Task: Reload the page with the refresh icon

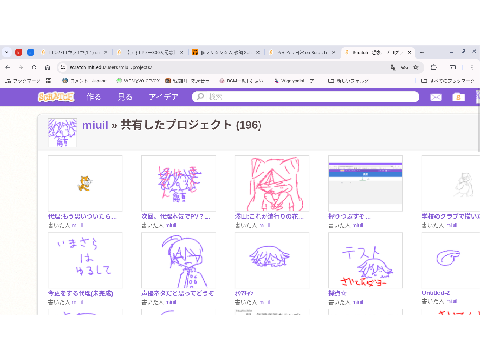Action: [34, 67]
